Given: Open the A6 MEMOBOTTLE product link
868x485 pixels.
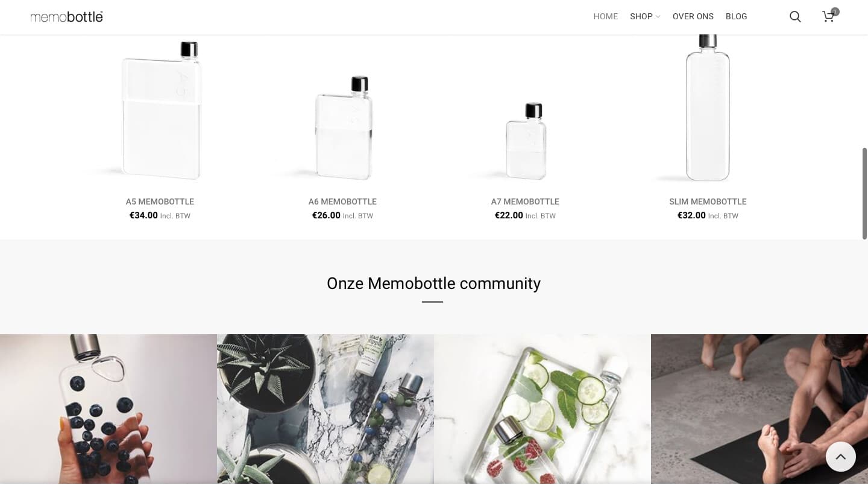Looking at the screenshot, I should 342,201.
